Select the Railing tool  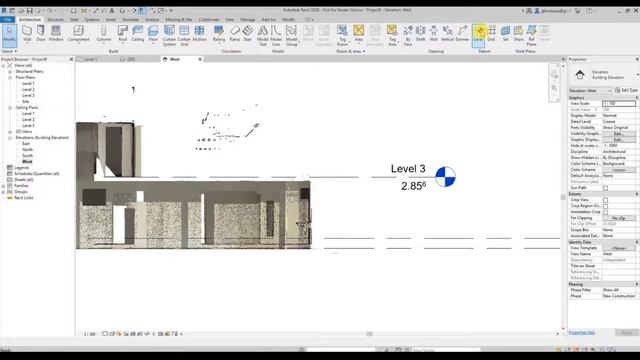[x=219, y=33]
